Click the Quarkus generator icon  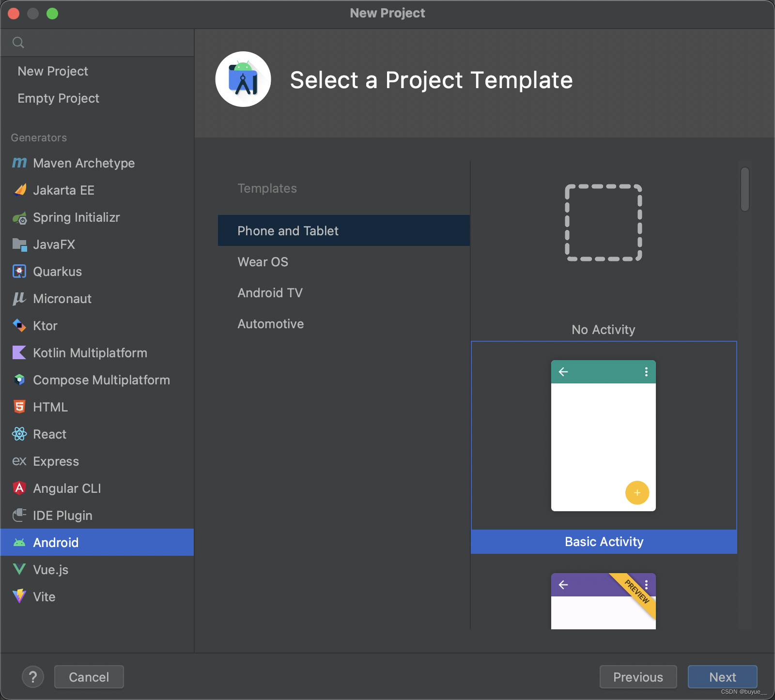pos(19,272)
